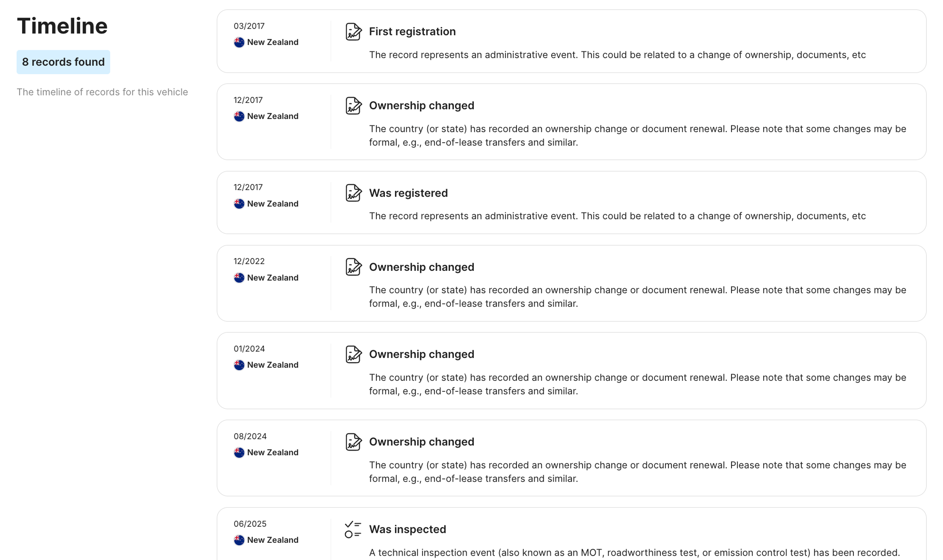Click the 06/2025 date label
943x560 pixels.
pos(250,524)
